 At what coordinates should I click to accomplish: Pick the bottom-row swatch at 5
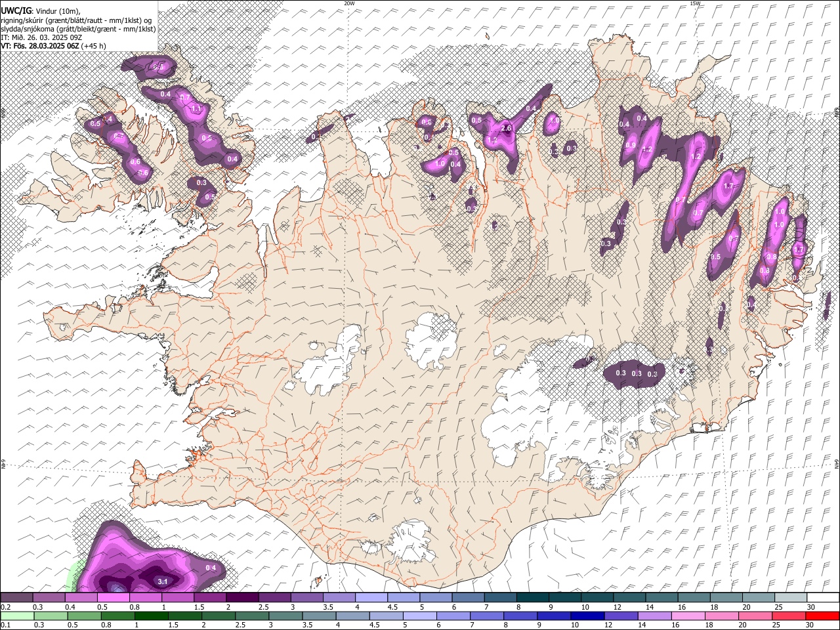pos(420,616)
